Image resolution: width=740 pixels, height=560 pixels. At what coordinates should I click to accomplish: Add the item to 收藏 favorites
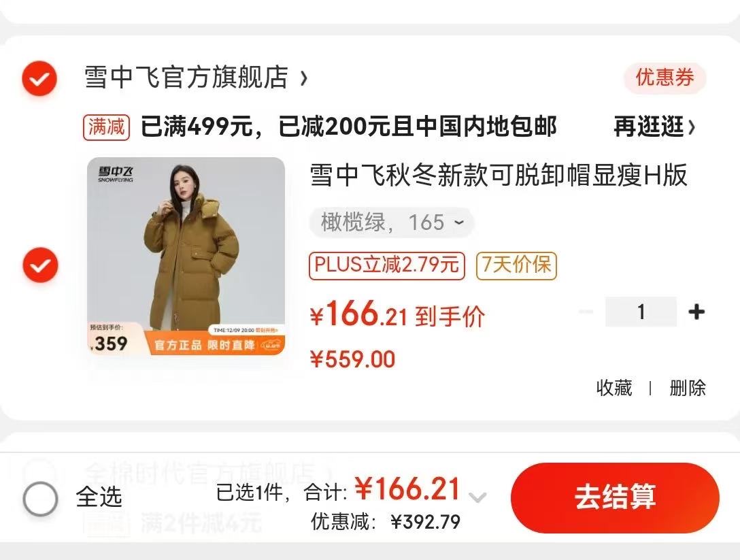click(x=614, y=388)
